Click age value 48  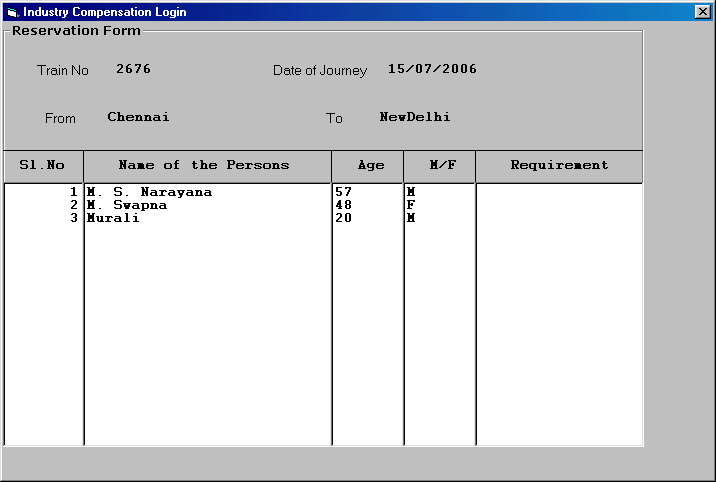coord(343,205)
